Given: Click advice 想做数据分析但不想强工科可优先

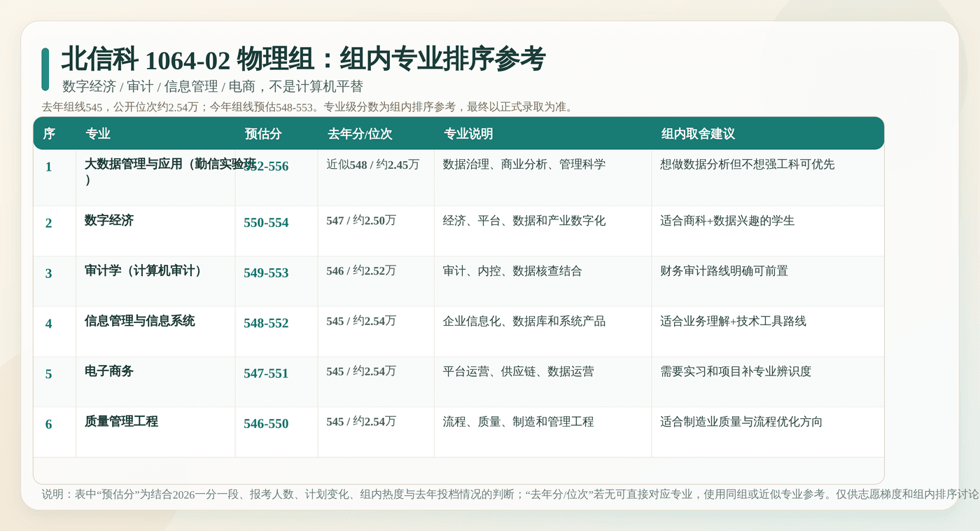Looking at the screenshot, I should pos(748,165).
